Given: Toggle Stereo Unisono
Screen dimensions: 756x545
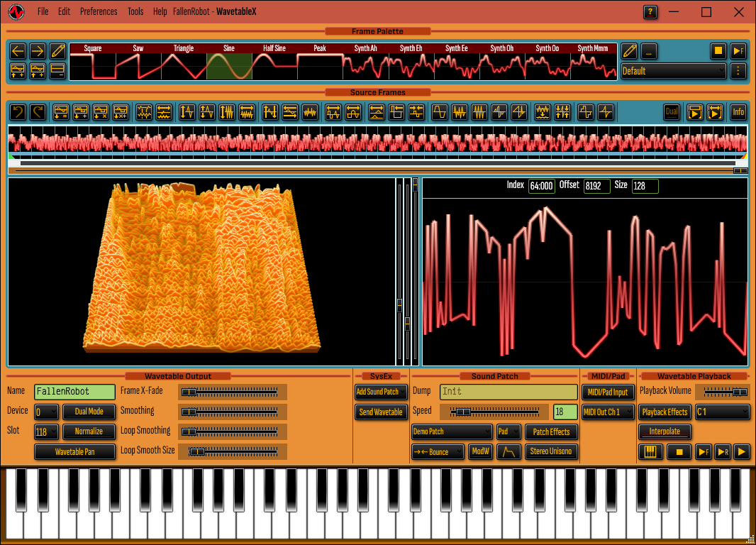Looking at the screenshot, I should [551, 451].
